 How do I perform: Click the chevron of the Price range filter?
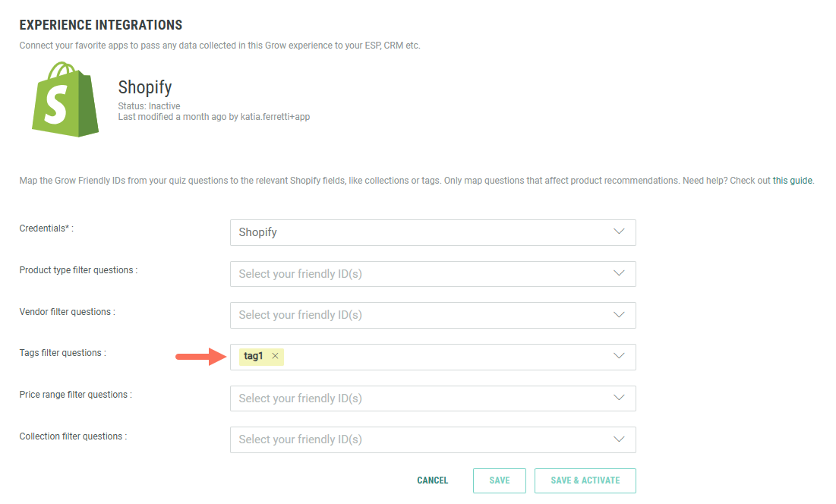[x=619, y=398]
